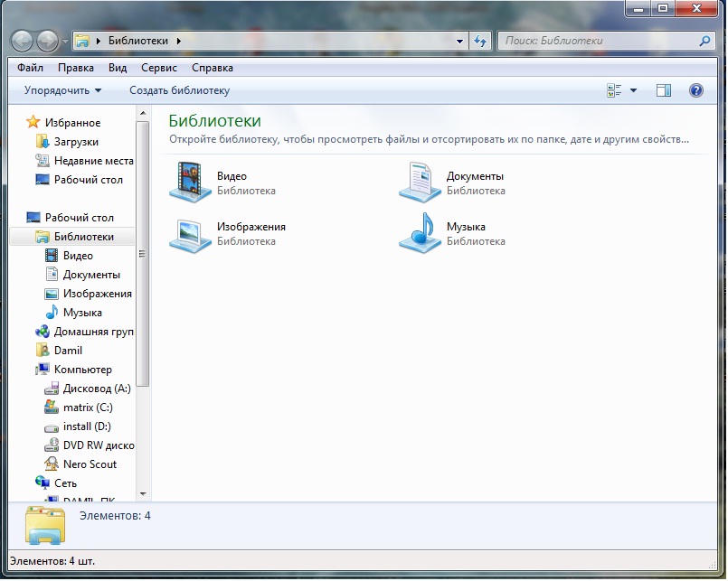Click the Forward navigation arrow
728x581 pixels.
pos(47,41)
